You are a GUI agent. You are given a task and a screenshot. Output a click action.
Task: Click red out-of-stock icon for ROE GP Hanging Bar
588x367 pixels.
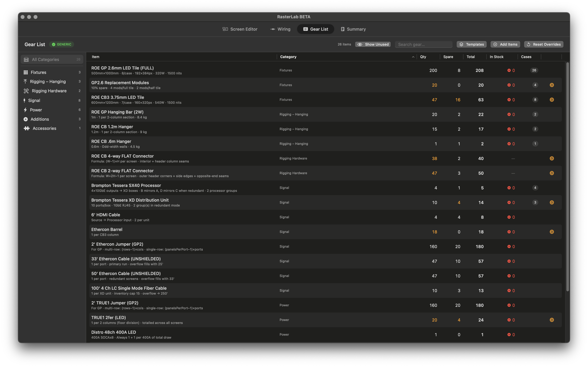tap(509, 114)
